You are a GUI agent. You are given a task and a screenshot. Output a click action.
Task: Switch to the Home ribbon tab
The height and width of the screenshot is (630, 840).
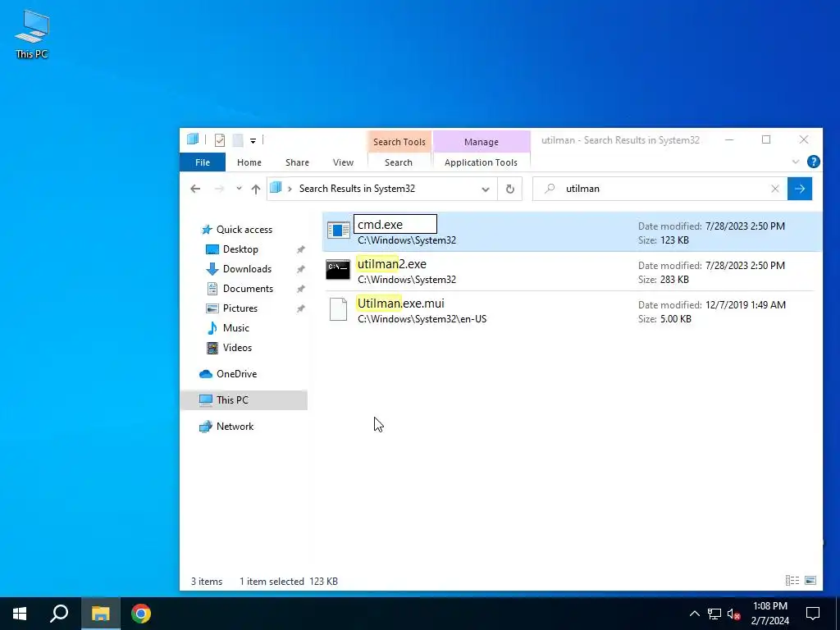(x=249, y=162)
